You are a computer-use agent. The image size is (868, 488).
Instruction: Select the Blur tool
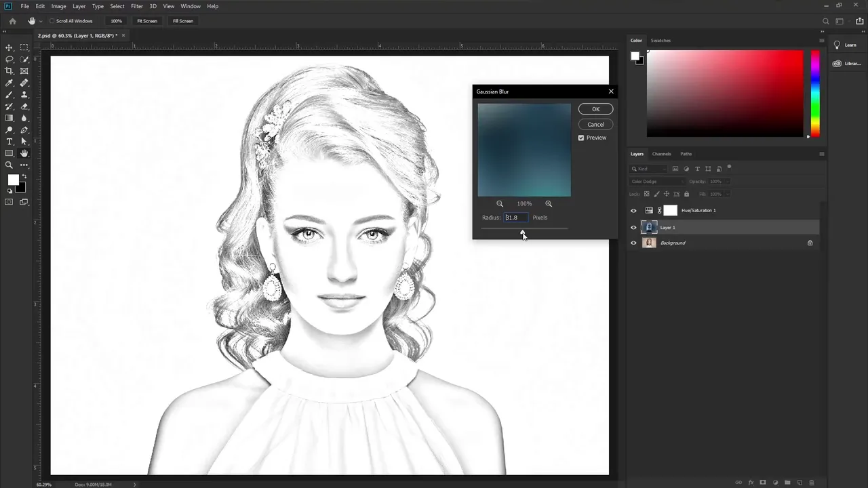pyautogui.click(x=24, y=118)
